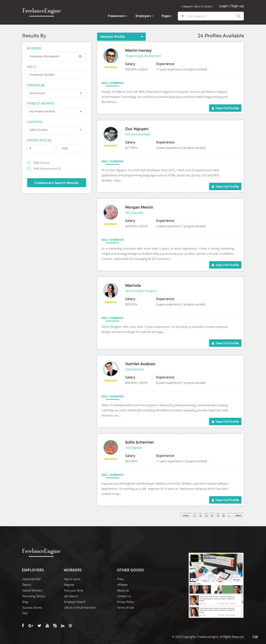
Task: Enable the With Picture checkbox
Action: click(x=29, y=163)
